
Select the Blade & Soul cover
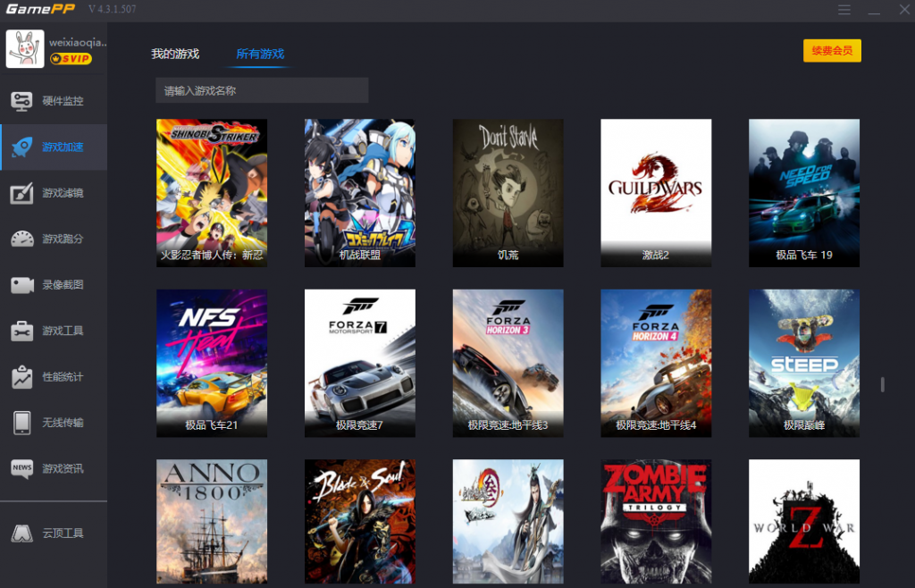pos(360,522)
